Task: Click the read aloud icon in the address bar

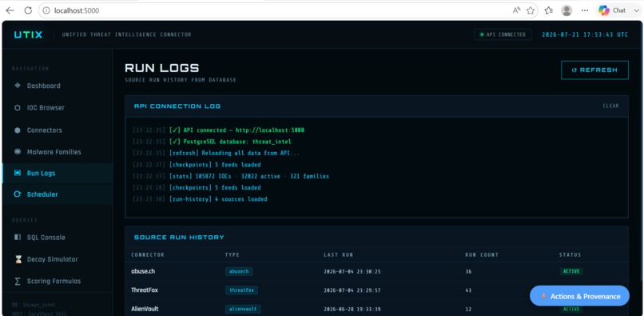Action: click(x=516, y=10)
